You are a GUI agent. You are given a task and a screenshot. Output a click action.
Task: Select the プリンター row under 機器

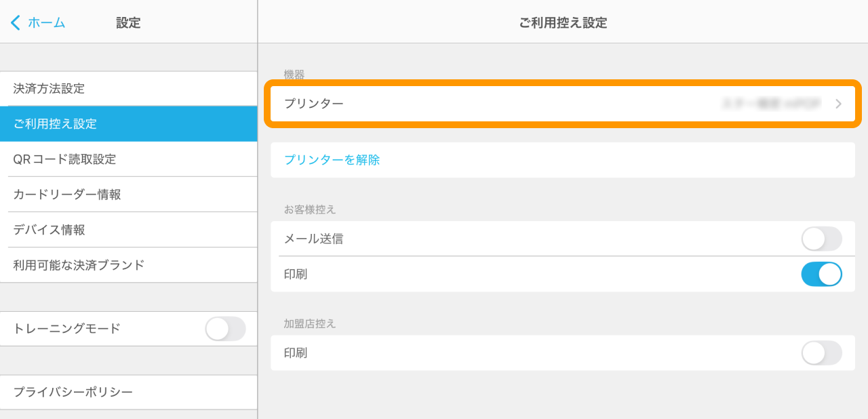[x=475, y=104]
